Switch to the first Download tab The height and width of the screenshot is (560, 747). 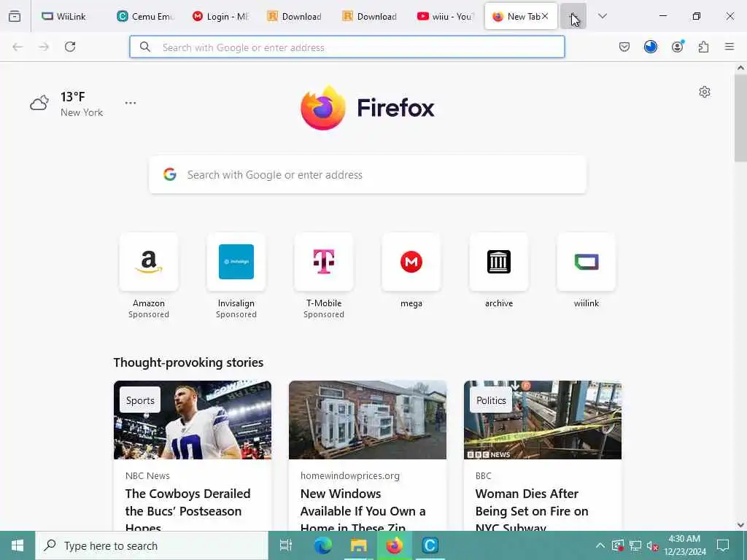pyautogui.click(x=295, y=16)
